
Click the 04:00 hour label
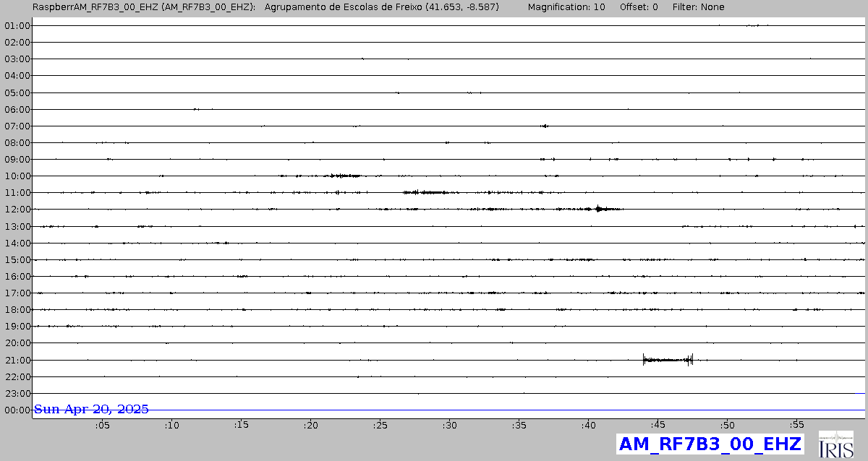[17, 76]
